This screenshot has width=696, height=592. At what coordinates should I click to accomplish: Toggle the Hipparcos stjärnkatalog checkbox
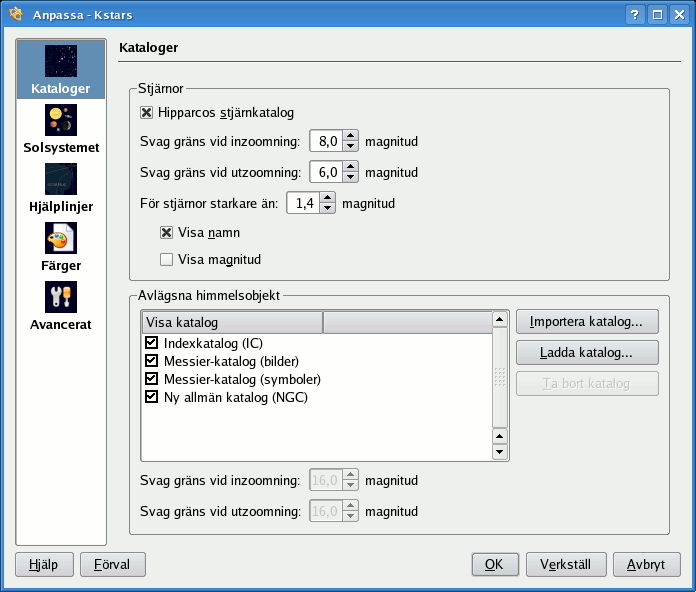[147, 113]
